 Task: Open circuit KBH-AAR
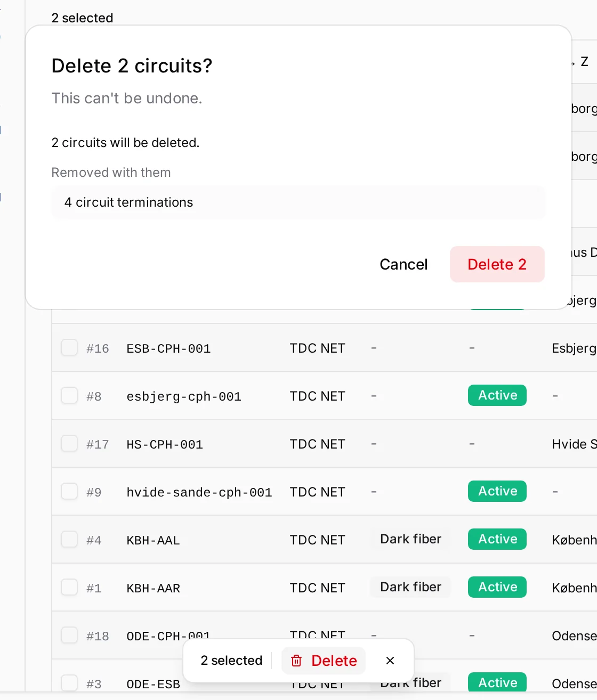(x=154, y=588)
